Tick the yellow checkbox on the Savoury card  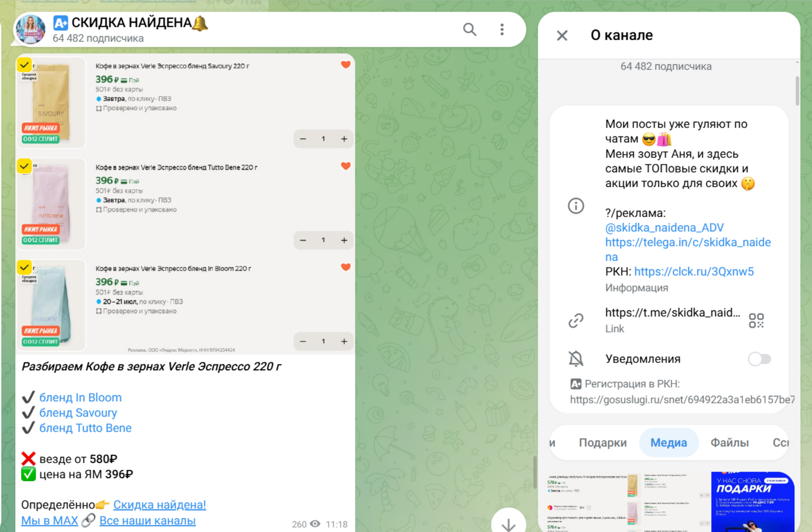pyautogui.click(x=24, y=64)
